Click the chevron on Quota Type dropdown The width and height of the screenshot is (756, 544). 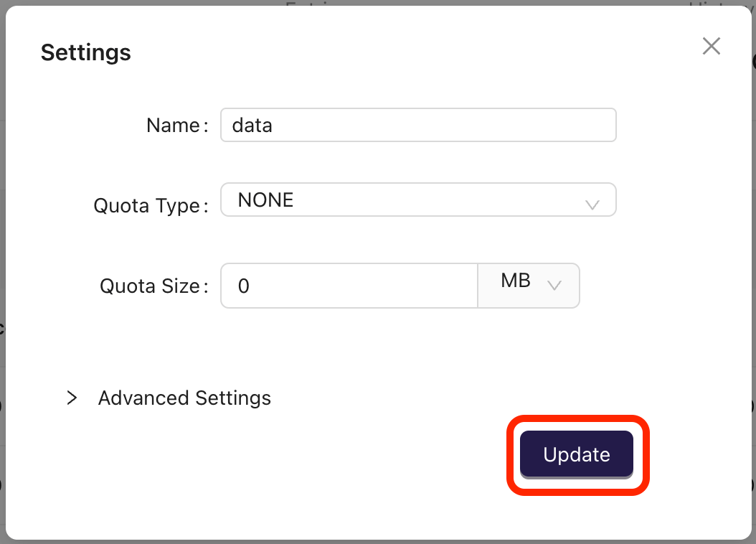(592, 205)
